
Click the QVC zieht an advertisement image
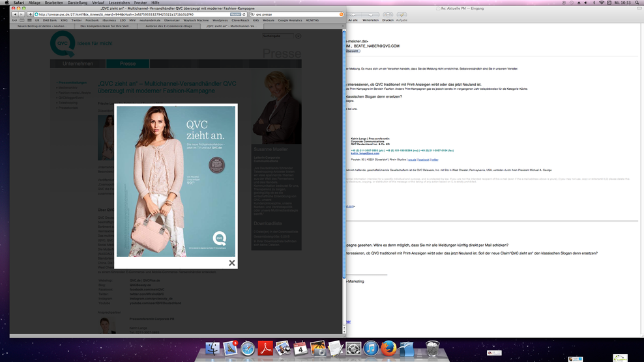(x=176, y=182)
